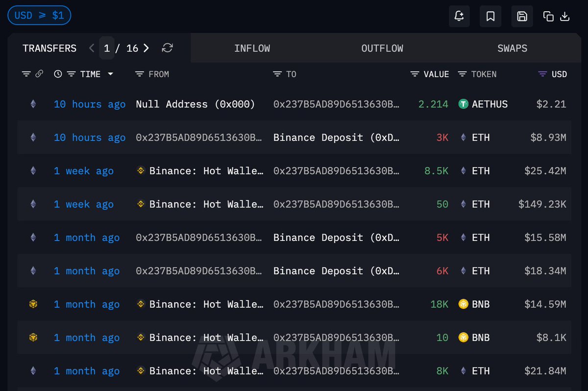Open the Null Address (0x000) link

click(196, 104)
